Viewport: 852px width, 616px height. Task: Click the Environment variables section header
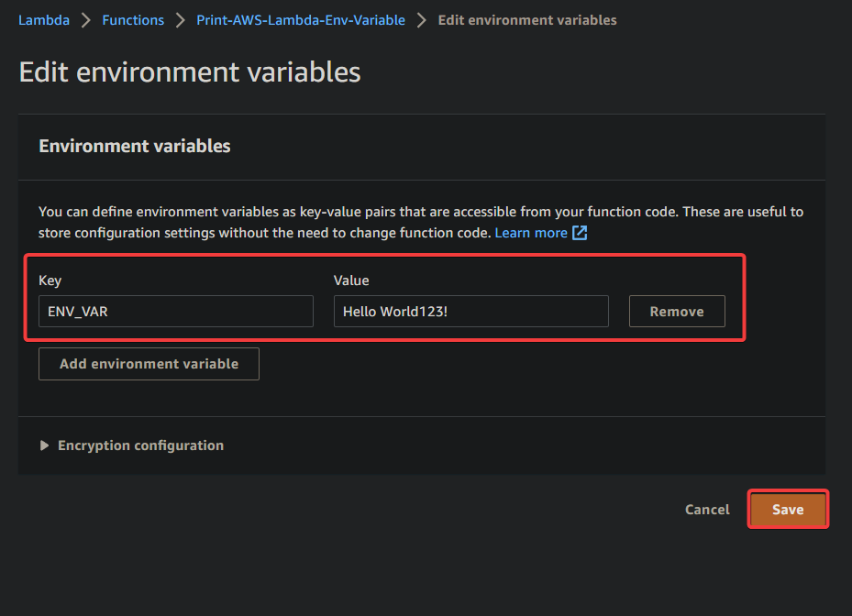(x=135, y=146)
